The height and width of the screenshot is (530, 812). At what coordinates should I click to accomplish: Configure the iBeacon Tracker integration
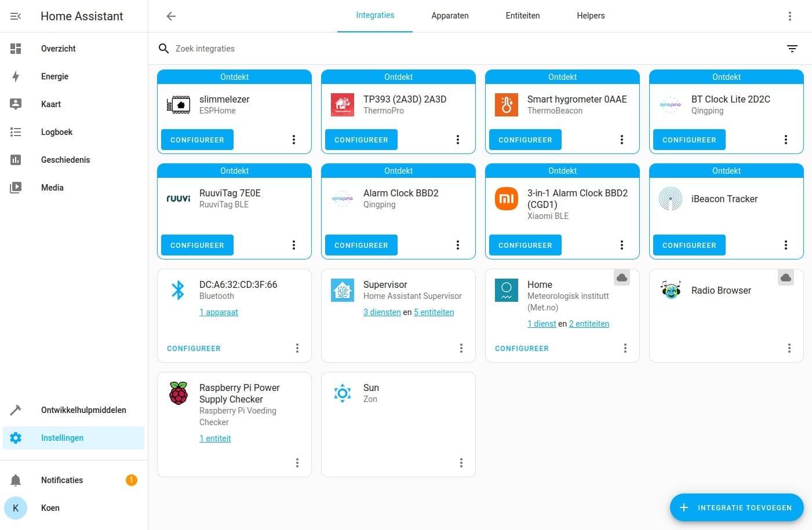[x=689, y=245]
